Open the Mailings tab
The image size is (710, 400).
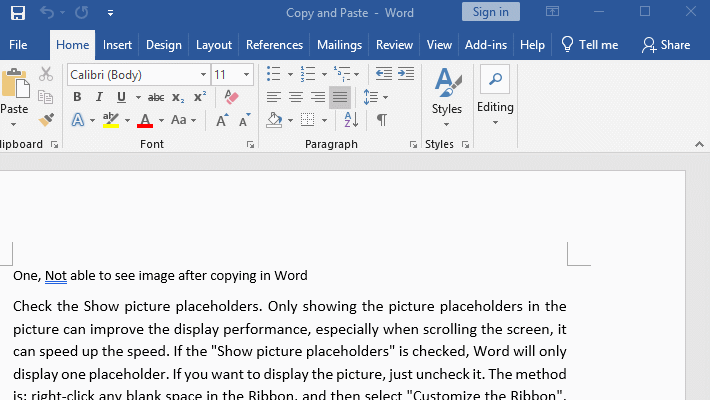click(340, 45)
